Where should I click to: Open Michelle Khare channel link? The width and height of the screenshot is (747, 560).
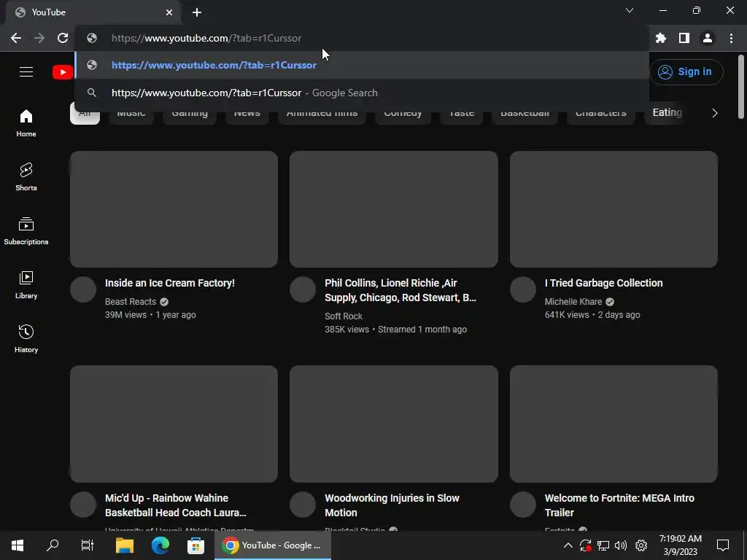coord(573,301)
